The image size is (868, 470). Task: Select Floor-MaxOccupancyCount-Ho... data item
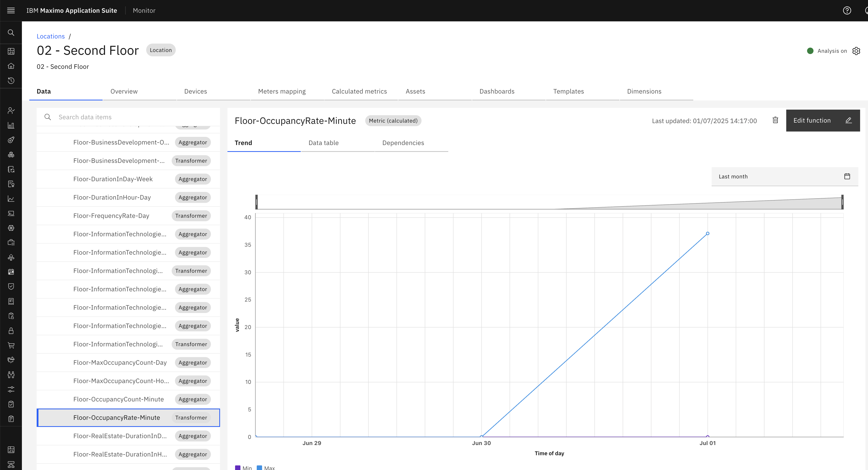[128, 381]
